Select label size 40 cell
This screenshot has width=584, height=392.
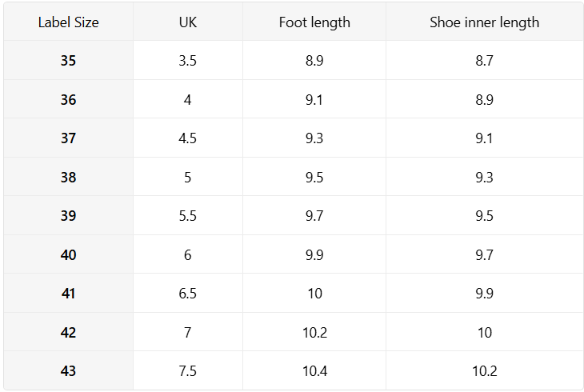69,254
